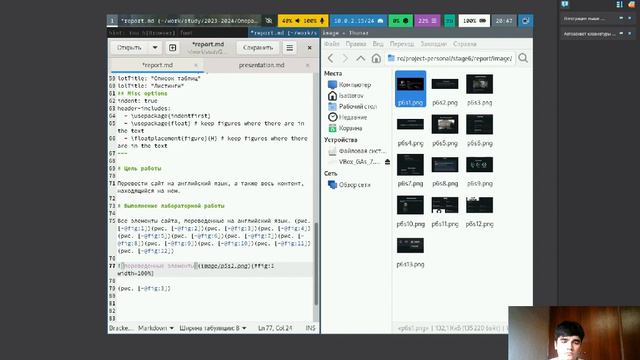This screenshot has height=360, width=640.
Task: Eject the VBox_GAs device
Action: point(387,162)
